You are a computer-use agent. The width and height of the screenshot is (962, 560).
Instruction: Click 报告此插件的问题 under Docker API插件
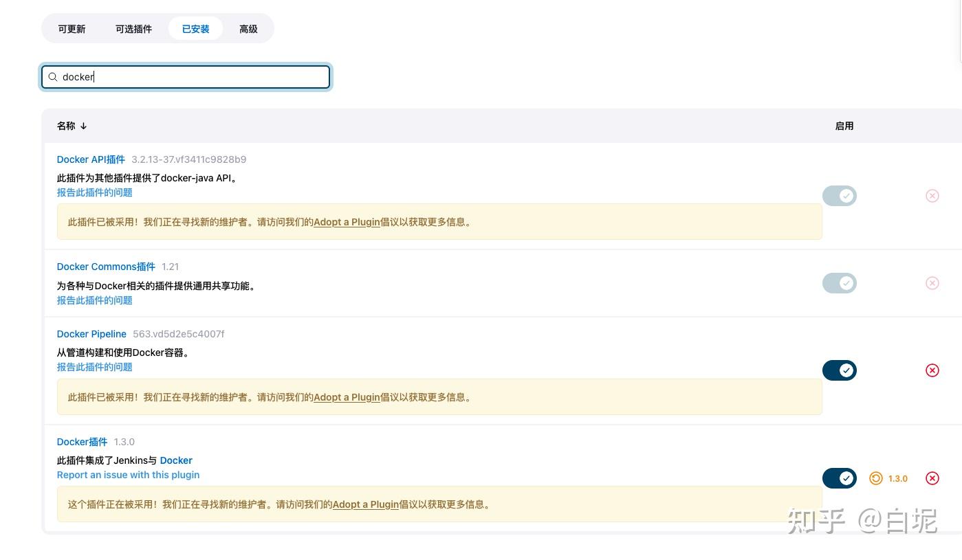[94, 192]
